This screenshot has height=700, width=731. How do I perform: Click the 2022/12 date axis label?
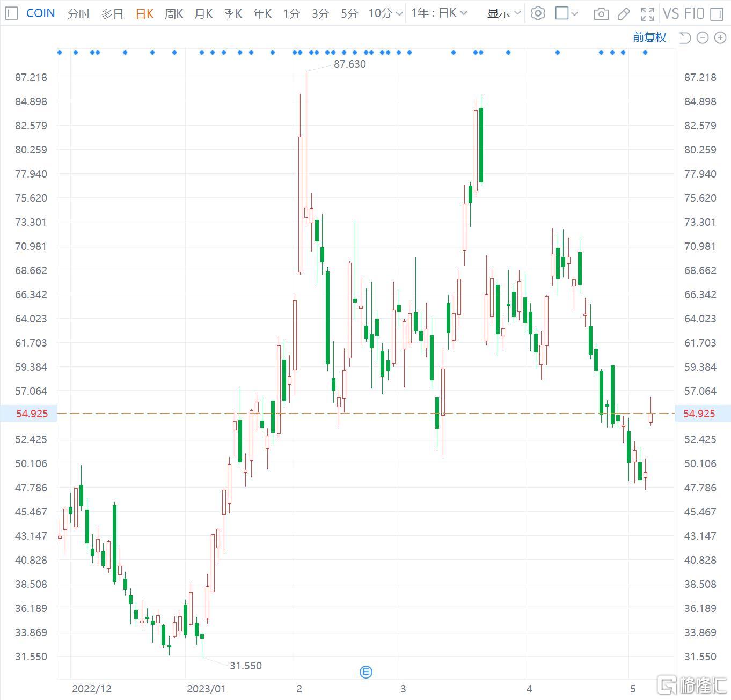click(x=92, y=689)
